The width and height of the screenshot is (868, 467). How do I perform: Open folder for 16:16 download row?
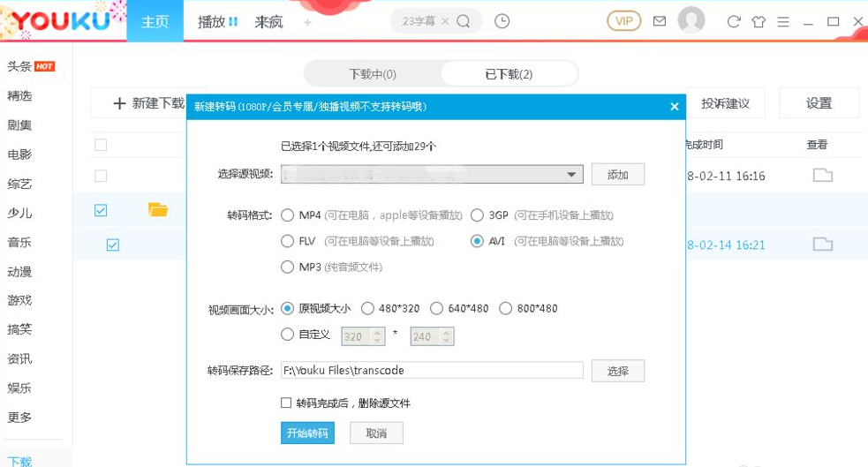pyautogui.click(x=823, y=176)
